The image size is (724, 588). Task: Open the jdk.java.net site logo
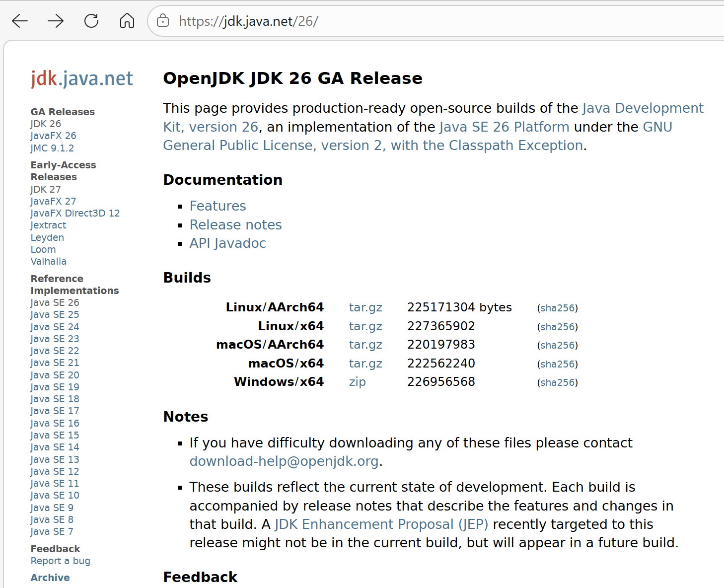(82, 78)
